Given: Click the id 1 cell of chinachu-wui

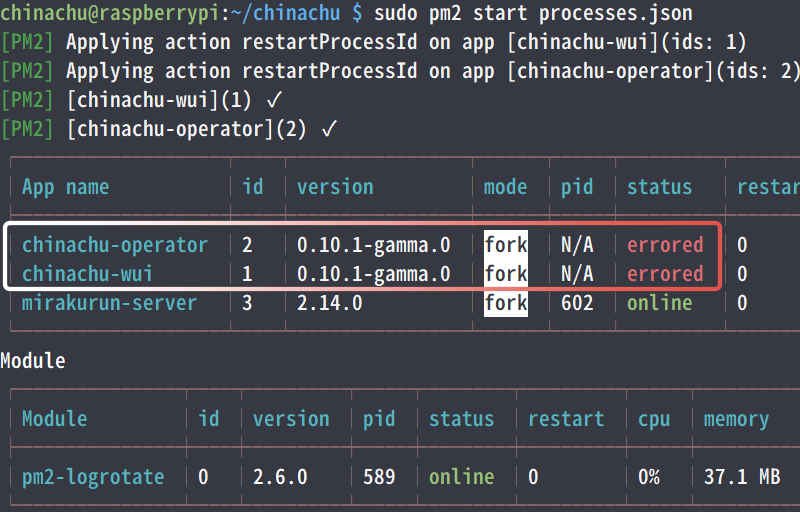Looking at the screenshot, I should coord(247,274).
